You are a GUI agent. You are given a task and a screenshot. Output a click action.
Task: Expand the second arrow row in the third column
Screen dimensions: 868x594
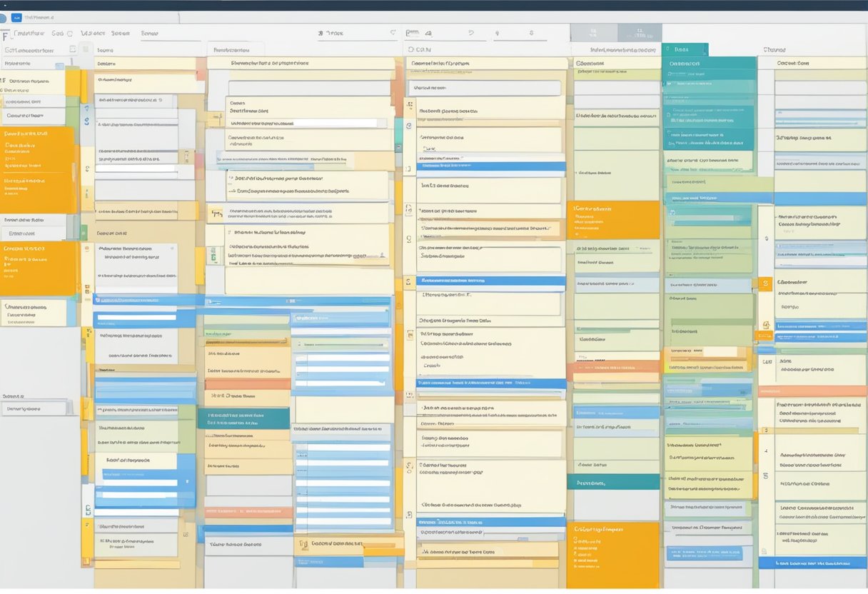(x=232, y=191)
